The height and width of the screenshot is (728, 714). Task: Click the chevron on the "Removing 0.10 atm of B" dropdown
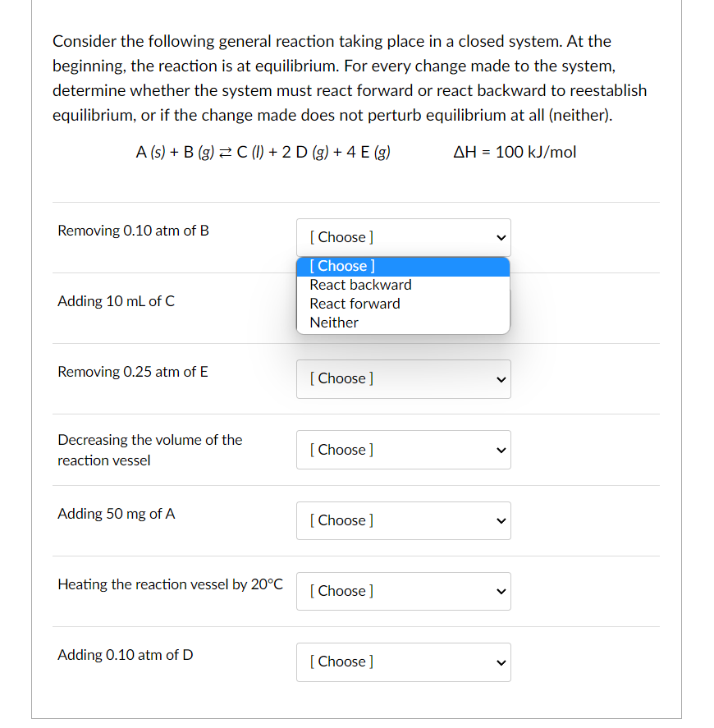click(x=500, y=237)
